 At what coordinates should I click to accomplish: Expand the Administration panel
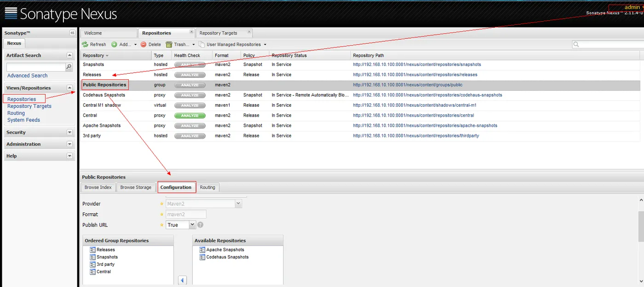tap(69, 144)
